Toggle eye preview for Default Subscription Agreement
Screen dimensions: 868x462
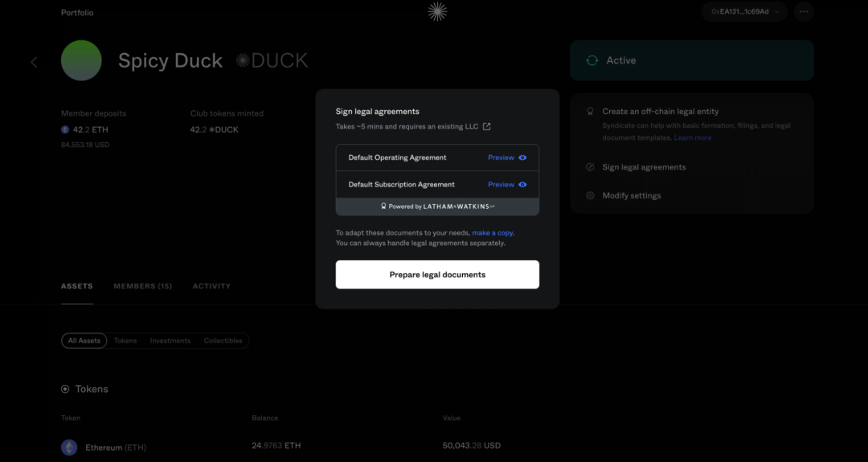click(x=522, y=185)
